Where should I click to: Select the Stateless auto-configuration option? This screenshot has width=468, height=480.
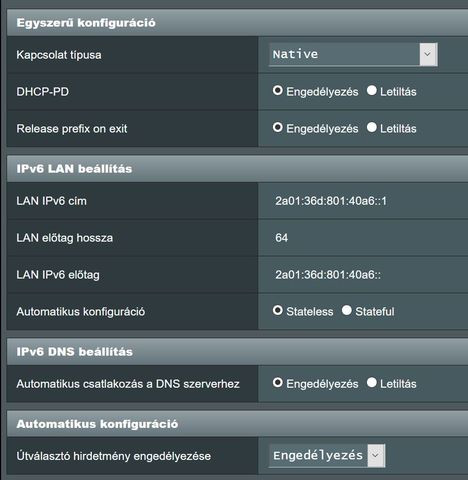pos(277,311)
